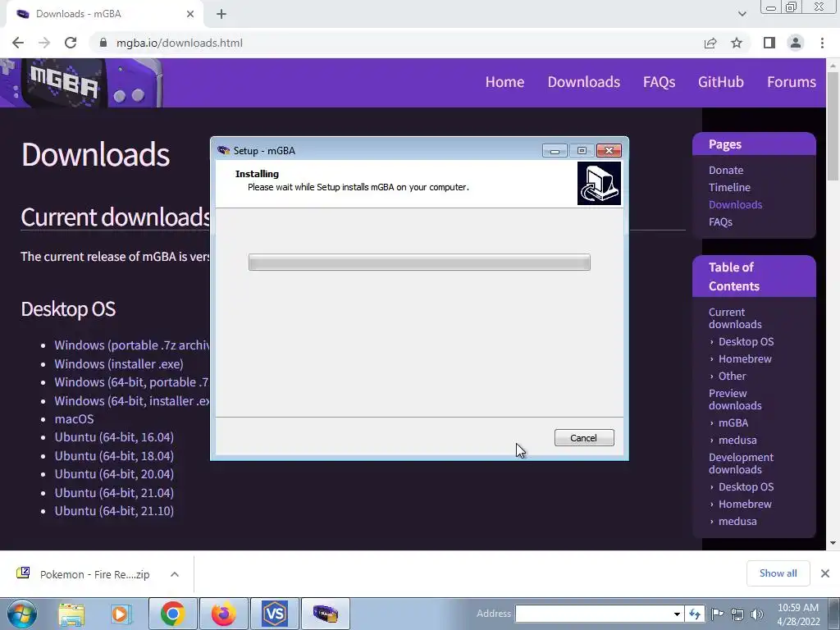This screenshot has width=840, height=630.
Task: Click the Home navigation item
Action: coord(504,82)
